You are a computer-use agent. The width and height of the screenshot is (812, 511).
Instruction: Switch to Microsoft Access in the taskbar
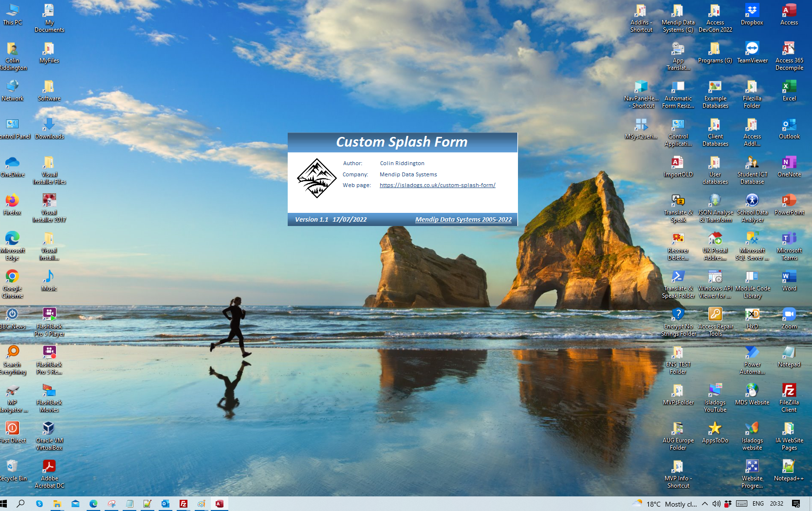[x=220, y=504]
